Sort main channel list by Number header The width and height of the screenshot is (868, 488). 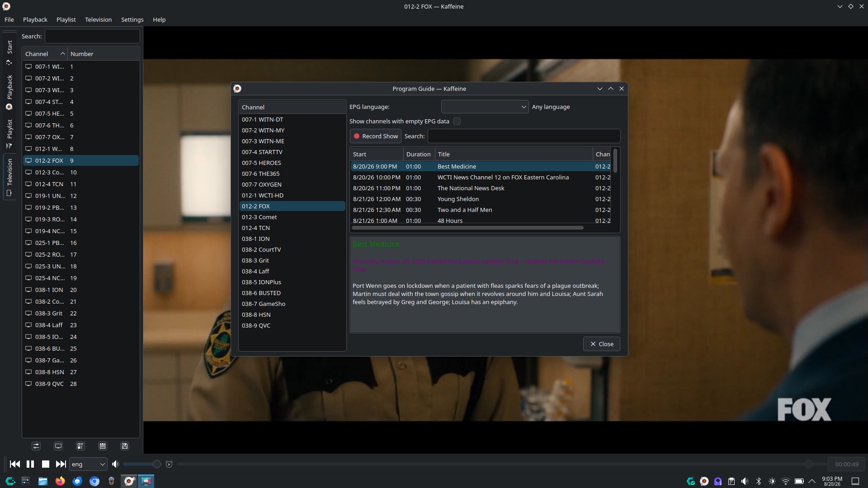[103, 54]
